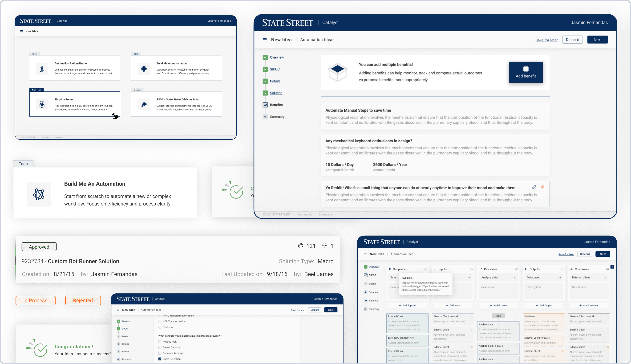The width and height of the screenshot is (631, 364).
Task: Click the edit pencil icon on the Reddit benefit
Action: tap(534, 187)
